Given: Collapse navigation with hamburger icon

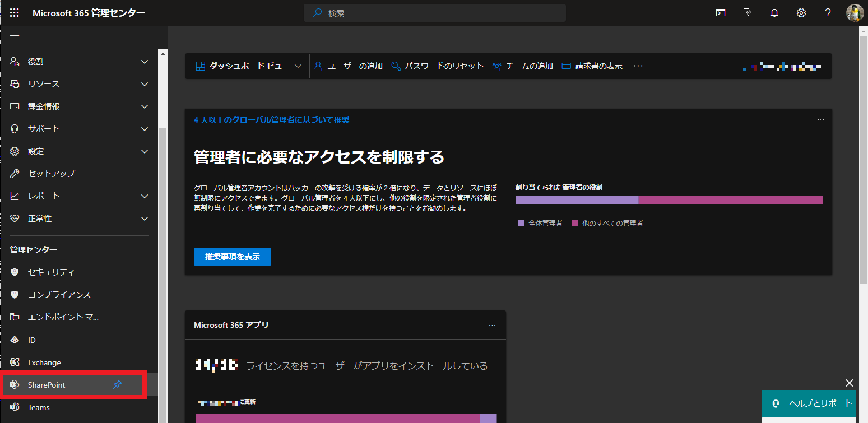Looking at the screenshot, I should 15,38.
